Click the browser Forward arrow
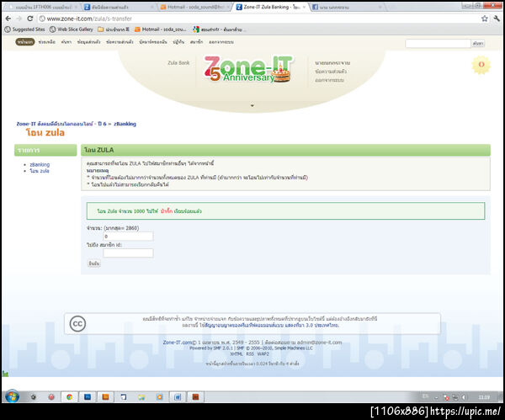 19,19
